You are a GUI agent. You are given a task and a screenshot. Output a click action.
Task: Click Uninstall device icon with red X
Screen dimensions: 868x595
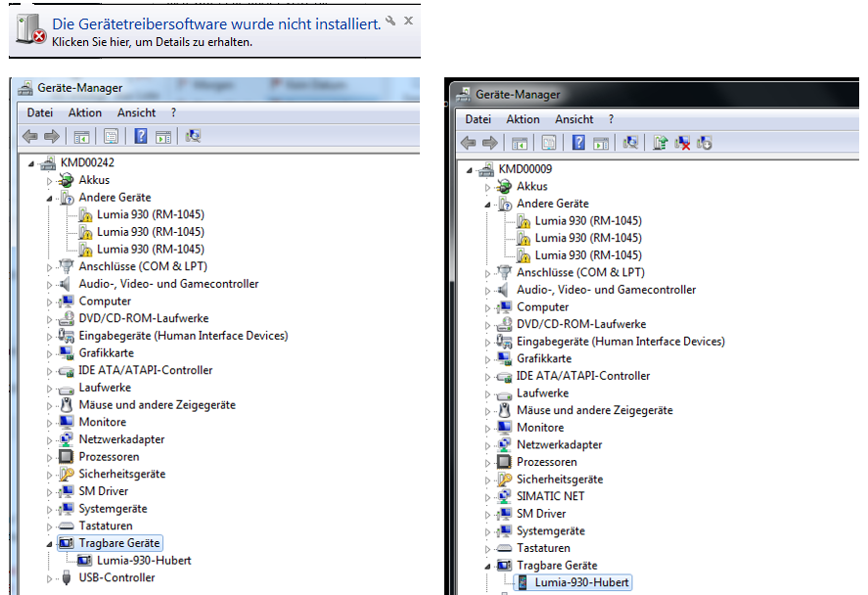[682, 143]
